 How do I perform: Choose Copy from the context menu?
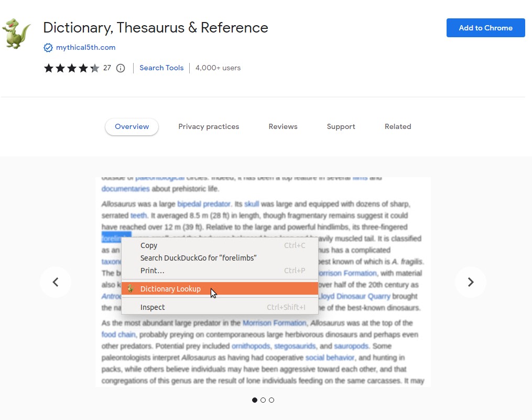(x=149, y=245)
